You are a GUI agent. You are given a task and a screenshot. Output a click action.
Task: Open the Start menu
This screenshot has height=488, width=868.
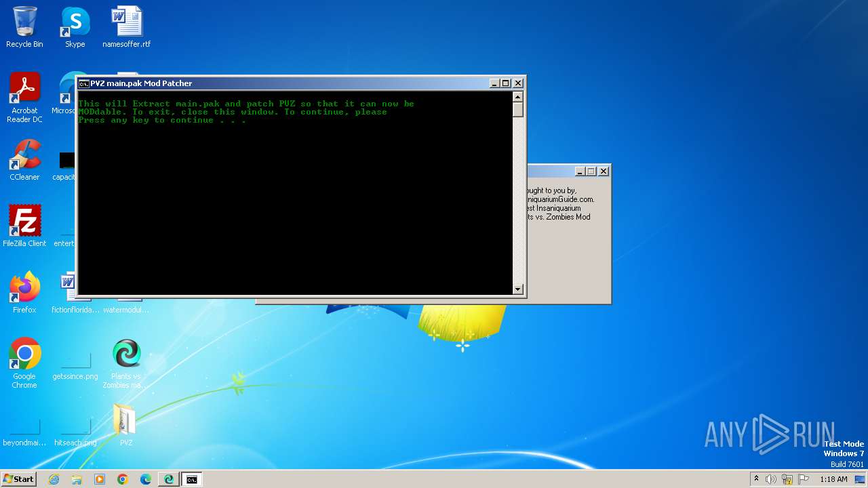[18, 479]
